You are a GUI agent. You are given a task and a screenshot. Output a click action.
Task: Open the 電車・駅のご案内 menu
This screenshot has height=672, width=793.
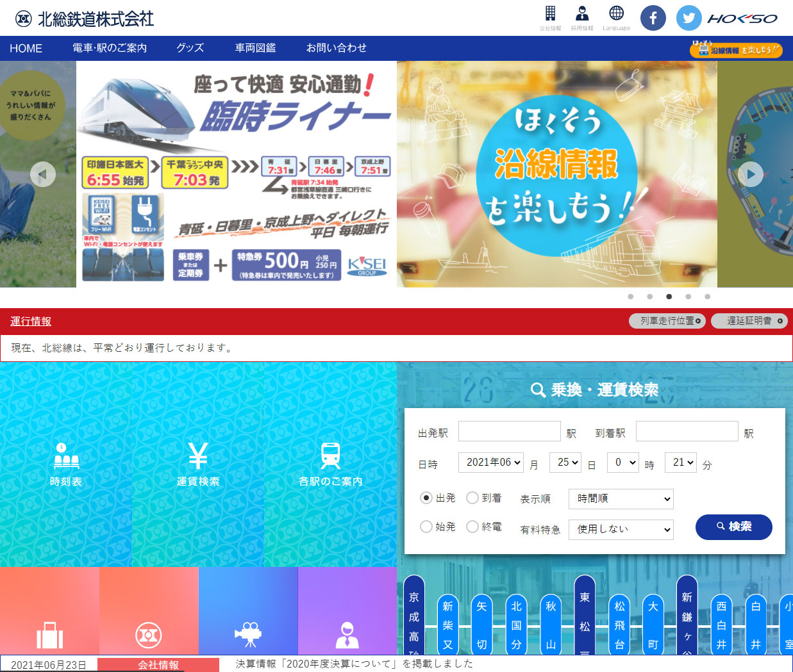110,48
